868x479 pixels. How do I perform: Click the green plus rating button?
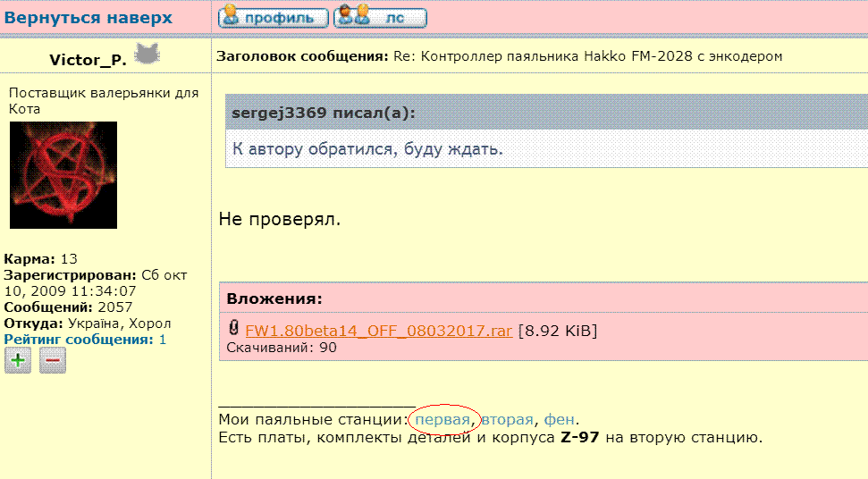click(x=18, y=360)
